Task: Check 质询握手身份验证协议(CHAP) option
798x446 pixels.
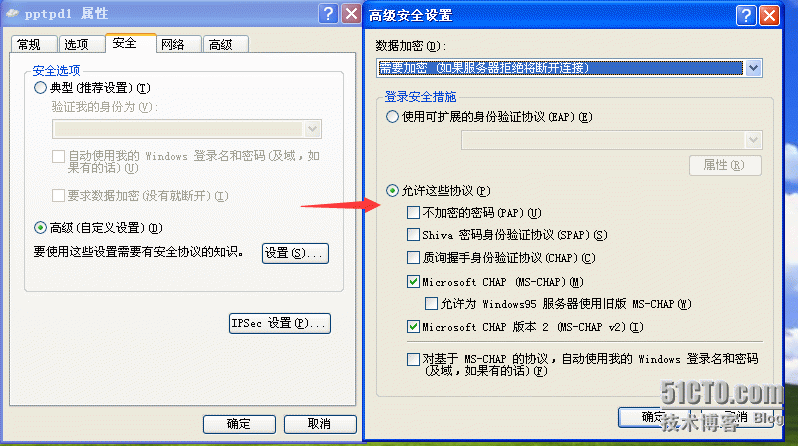Action: pos(413,258)
